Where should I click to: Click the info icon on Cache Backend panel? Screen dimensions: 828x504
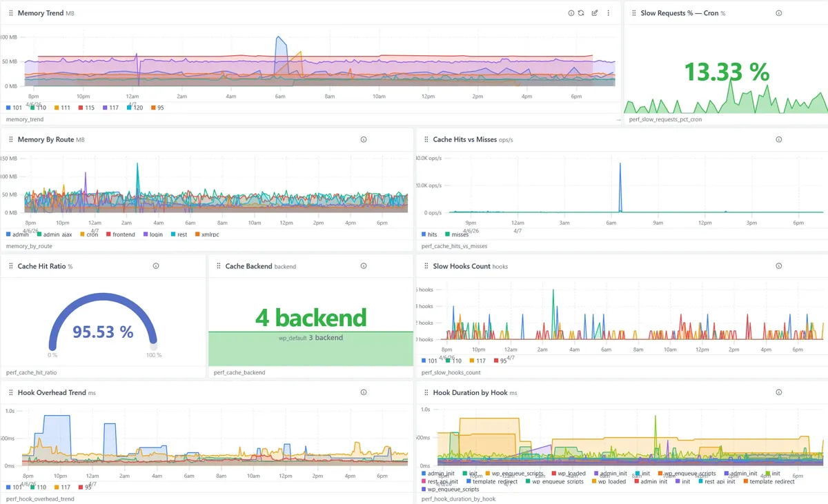364,265
